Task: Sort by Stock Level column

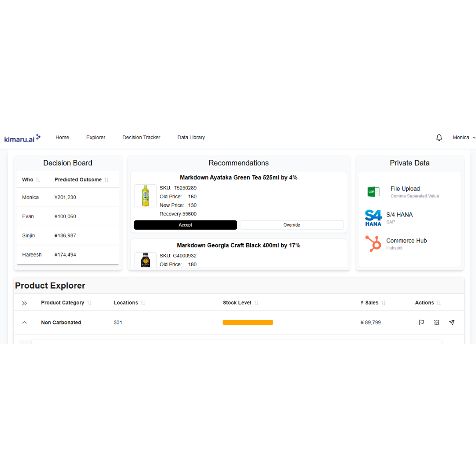Action: point(256,303)
